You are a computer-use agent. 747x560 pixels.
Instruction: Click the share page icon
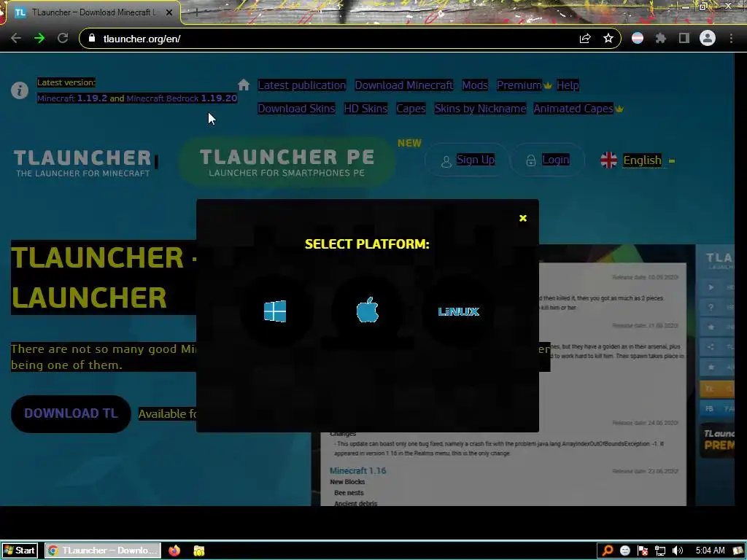pos(585,39)
